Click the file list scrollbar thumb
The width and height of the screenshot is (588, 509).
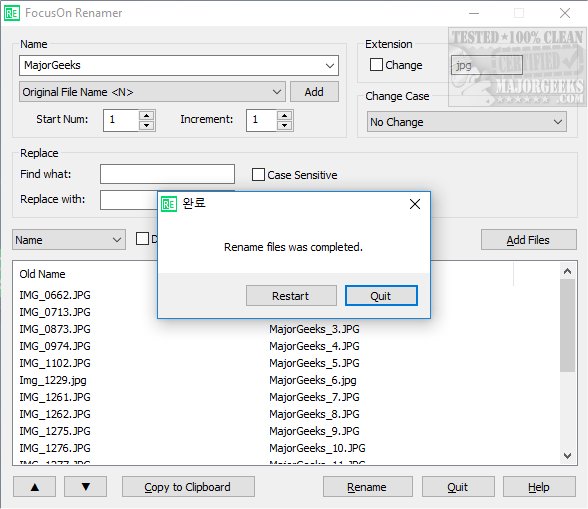click(x=567, y=325)
